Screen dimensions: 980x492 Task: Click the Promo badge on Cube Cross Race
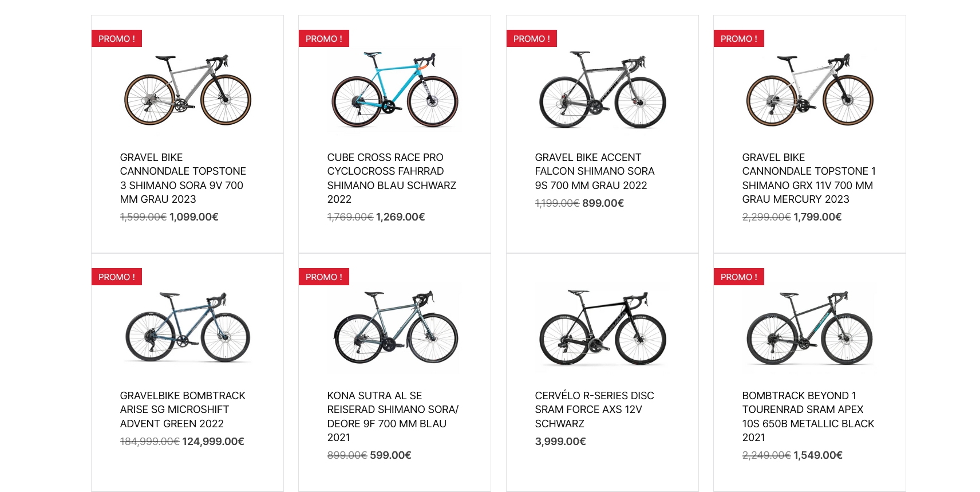(x=324, y=38)
